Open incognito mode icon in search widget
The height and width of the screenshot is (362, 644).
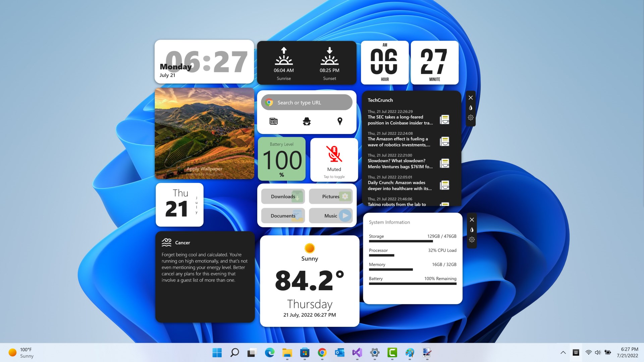307,121
